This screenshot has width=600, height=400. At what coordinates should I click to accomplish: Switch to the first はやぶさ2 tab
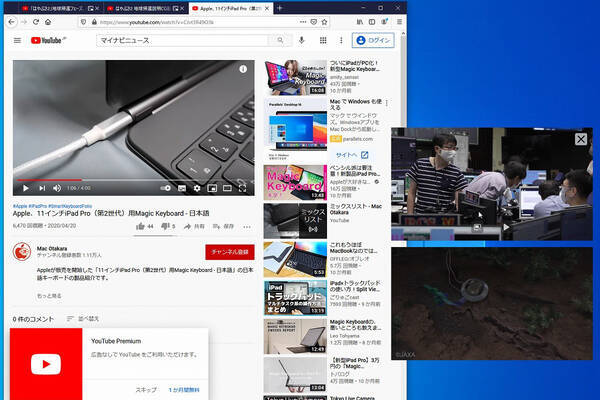pyautogui.click(x=55, y=8)
